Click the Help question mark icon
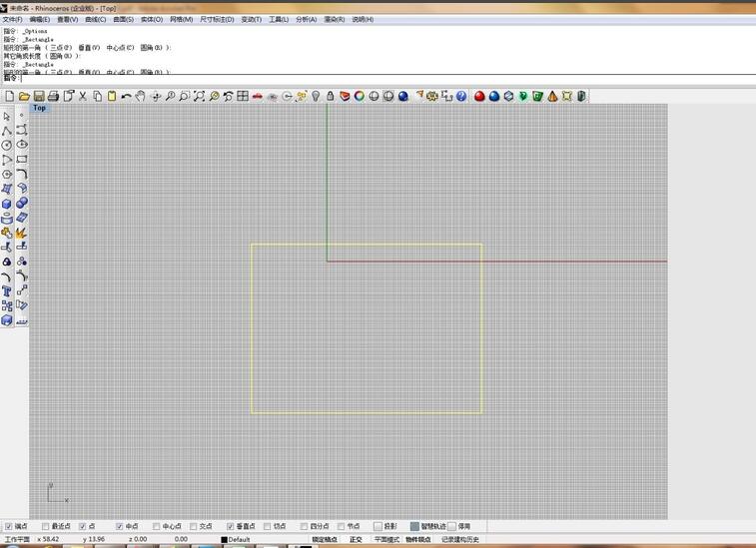The image size is (756, 548). click(x=461, y=96)
